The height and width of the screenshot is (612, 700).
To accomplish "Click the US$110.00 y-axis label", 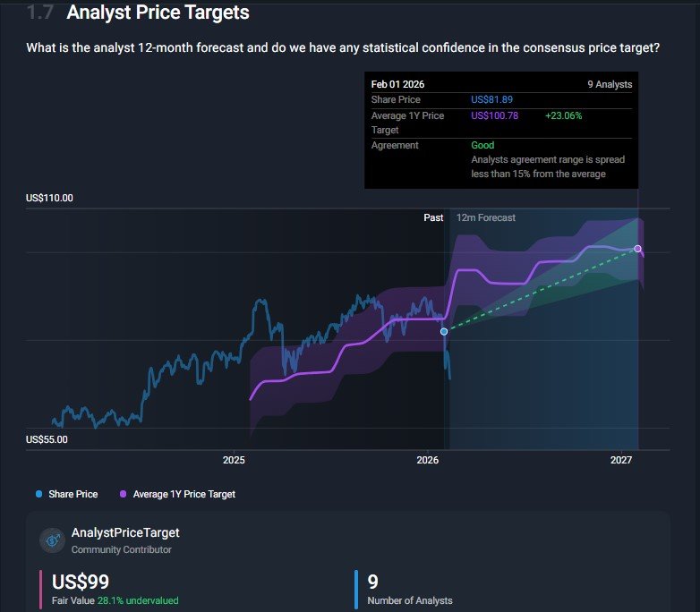I will click(x=50, y=198).
